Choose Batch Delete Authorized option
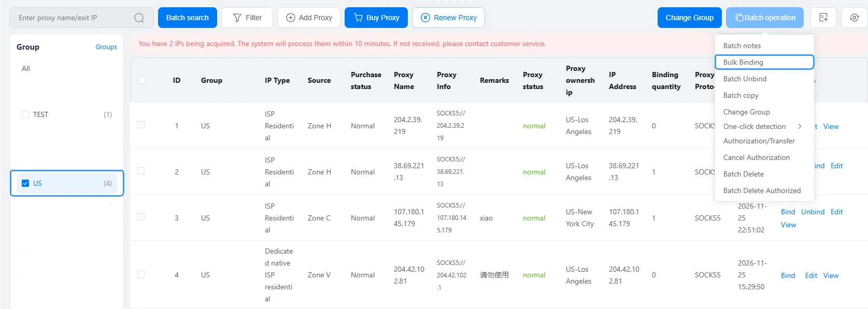The width and height of the screenshot is (868, 309). tap(765, 190)
